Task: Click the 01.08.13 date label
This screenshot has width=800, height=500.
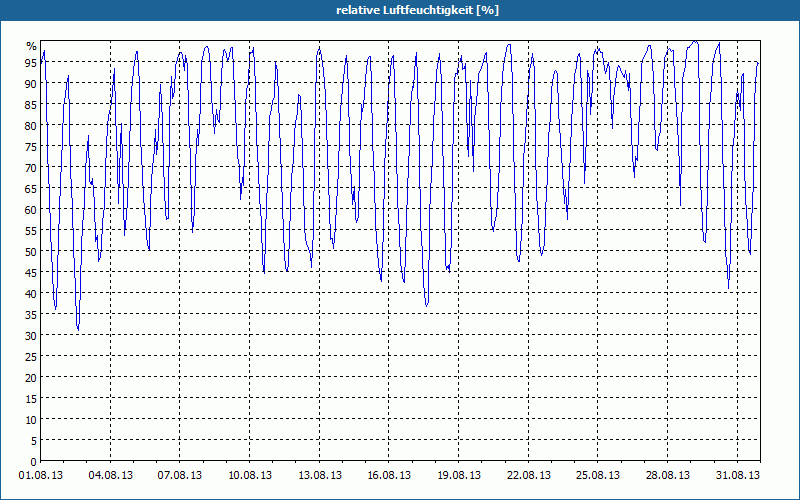Action: pyautogui.click(x=41, y=475)
